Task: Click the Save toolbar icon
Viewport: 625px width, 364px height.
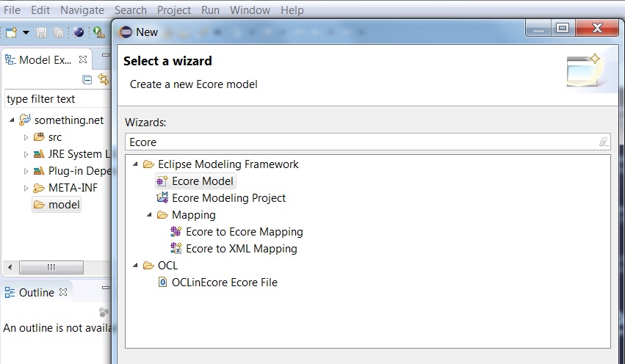Action: pyautogui.click(x=41, y=32)
